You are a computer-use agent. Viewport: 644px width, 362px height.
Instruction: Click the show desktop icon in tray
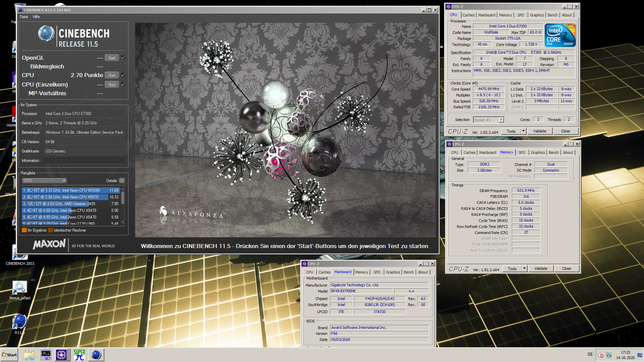click(x=640, y=355)
